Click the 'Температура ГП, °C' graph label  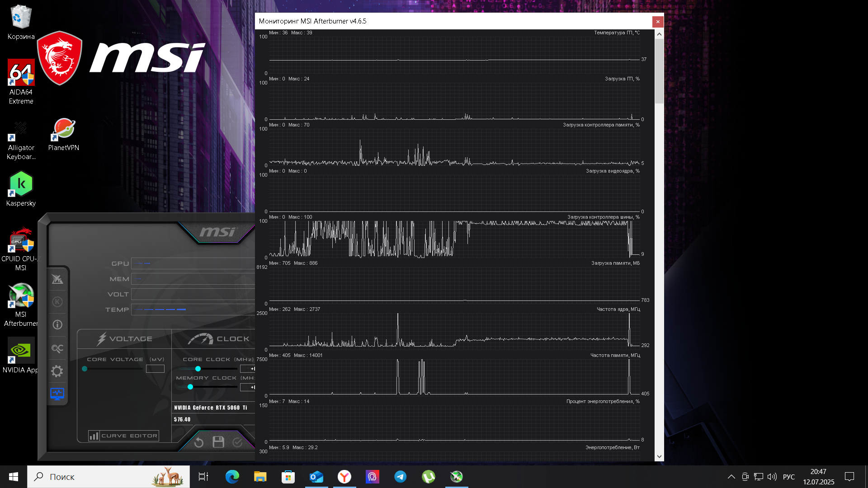point(617,33)
